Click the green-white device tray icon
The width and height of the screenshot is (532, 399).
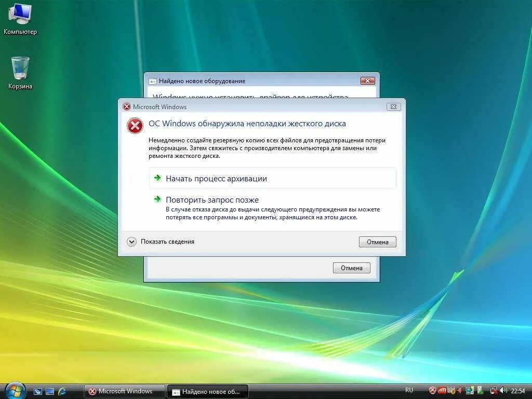click(x=480, y=390)
